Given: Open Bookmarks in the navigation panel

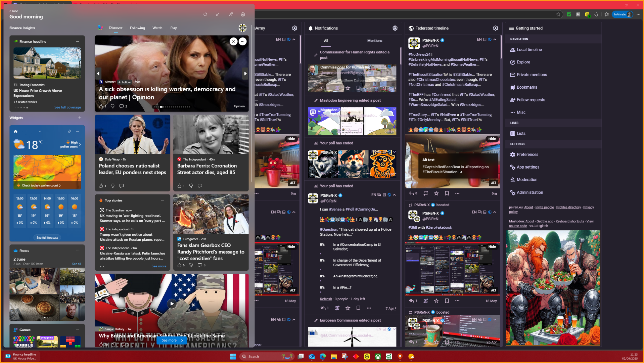Looking at the screenshot, I should click(x=523, y=87).
